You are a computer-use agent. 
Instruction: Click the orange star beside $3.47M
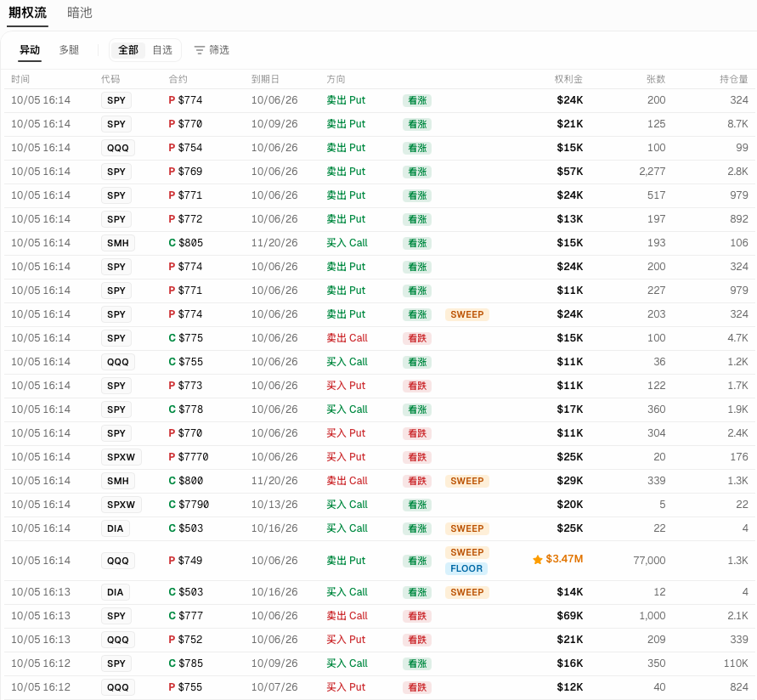[537, 560]
